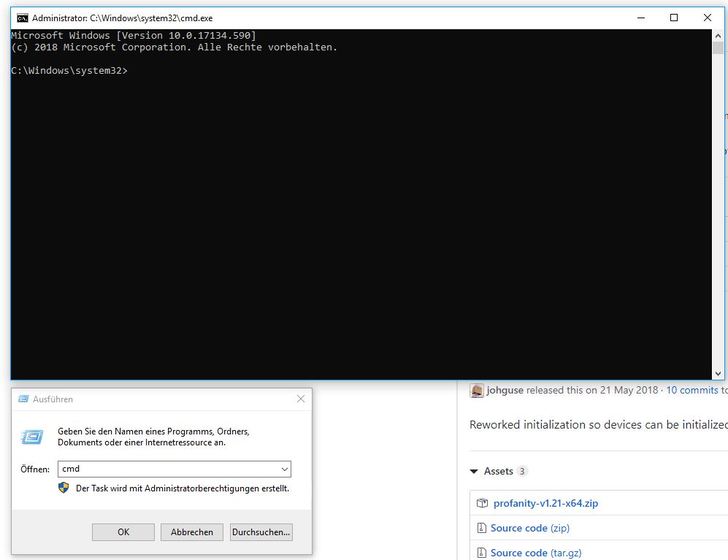Collapse the Assets section triangle
Viewport: 728px width, 560px height.
pos(474,471)
